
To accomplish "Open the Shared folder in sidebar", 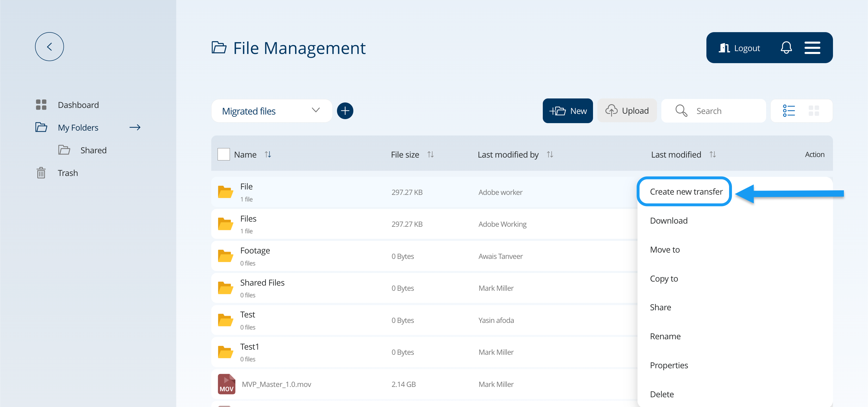I will click(93, 150).
